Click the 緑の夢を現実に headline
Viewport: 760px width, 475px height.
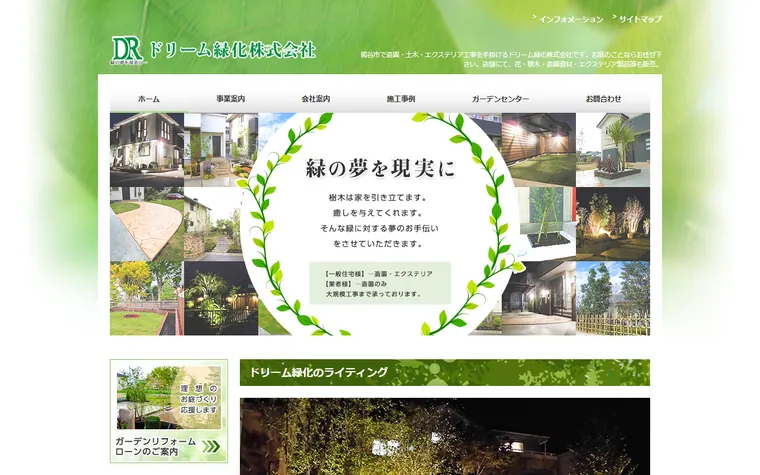[x=380, y=168]
